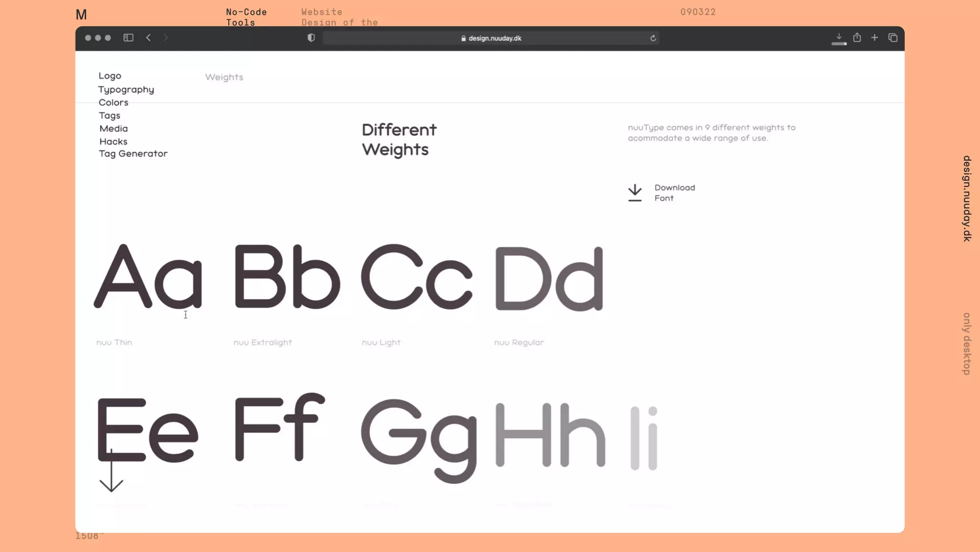Open the Hacks menu item
980x552 pixels.
coord(113,141)
